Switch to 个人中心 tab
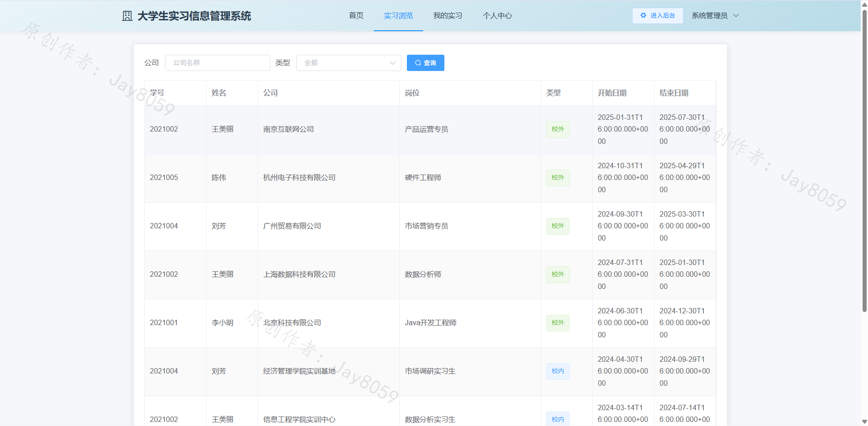 [x=497, y=16]
